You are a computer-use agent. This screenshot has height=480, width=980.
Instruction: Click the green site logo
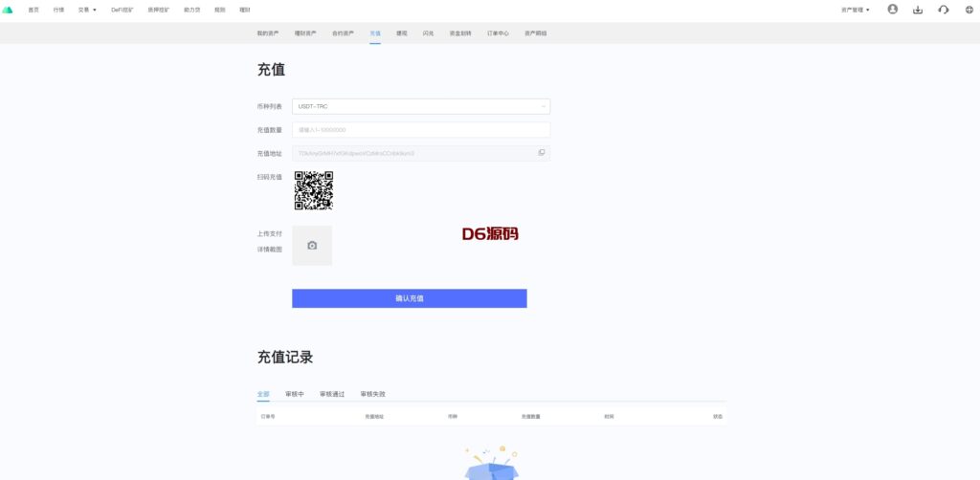click(8, 10)
